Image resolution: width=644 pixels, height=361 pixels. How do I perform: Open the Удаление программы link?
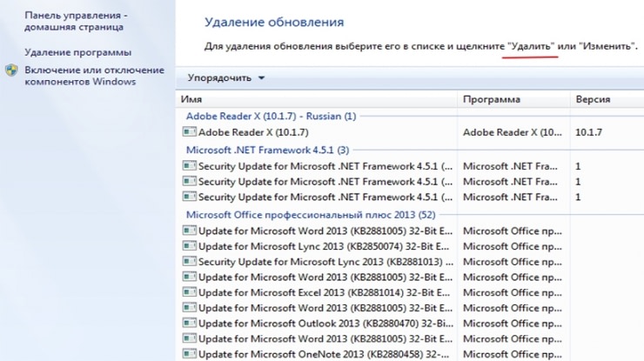tap(78, 52)
